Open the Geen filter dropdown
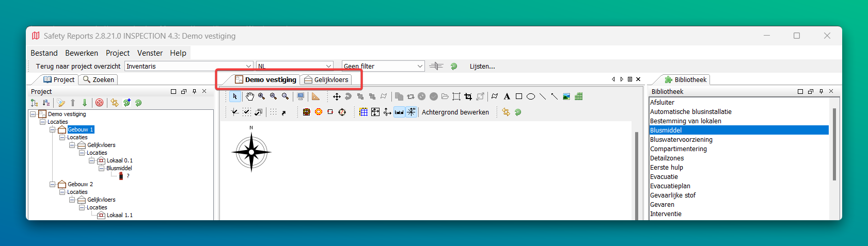Screen dimensions: 868x246 click(x=383, y=66)
